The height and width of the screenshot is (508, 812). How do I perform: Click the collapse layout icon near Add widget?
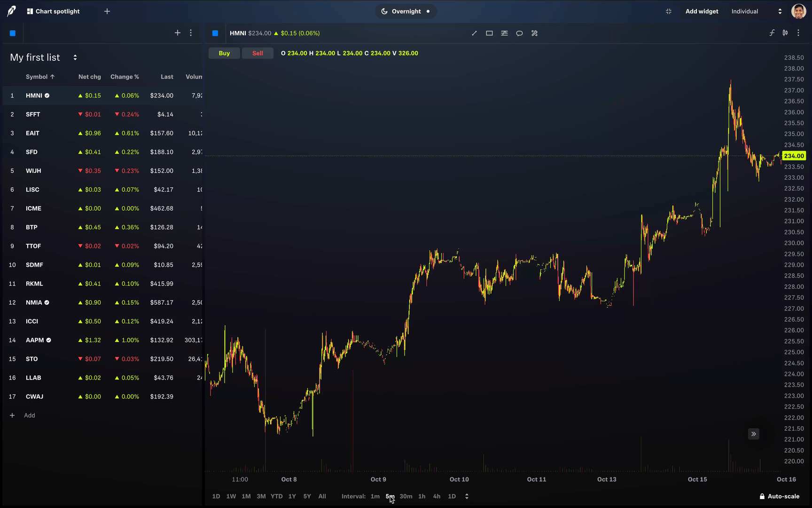click(x=669, y=11)
